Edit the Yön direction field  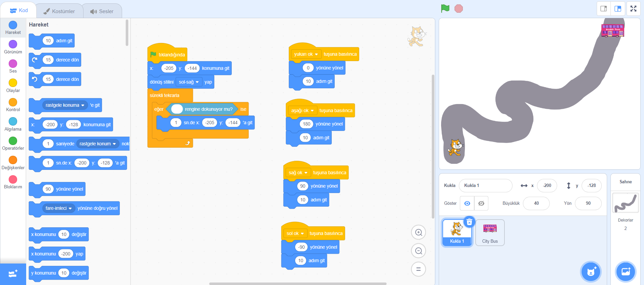click(x=588, y=203)
